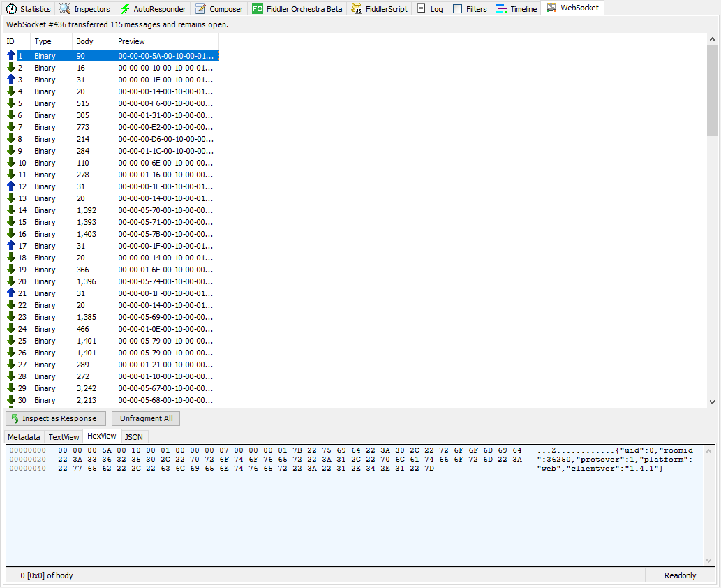
Task: Click the green Fiddler Orchestra FO icon
Action: point(258,9)
